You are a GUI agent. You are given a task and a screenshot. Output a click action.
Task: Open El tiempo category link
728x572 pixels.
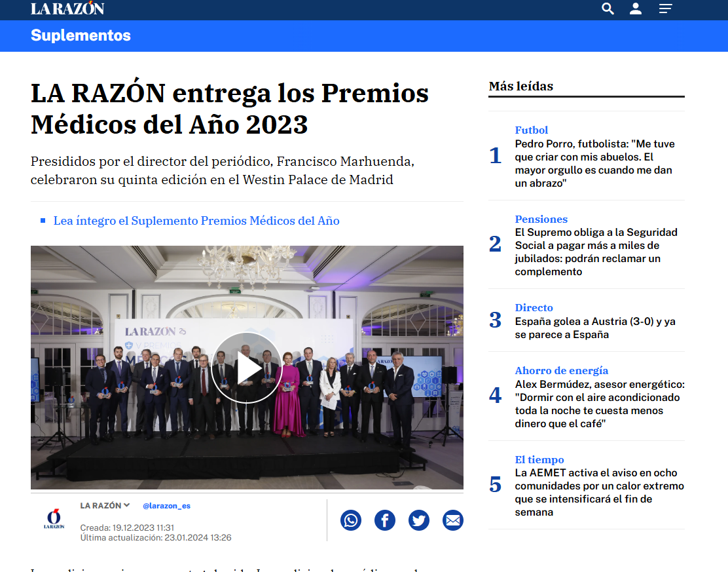(x=539, y=459)
